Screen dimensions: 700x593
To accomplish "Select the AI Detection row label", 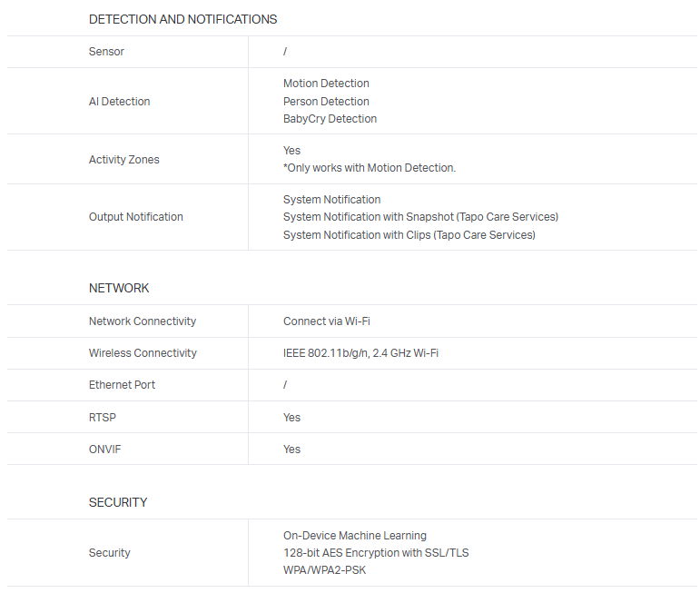I will click(x=119, y=102).
